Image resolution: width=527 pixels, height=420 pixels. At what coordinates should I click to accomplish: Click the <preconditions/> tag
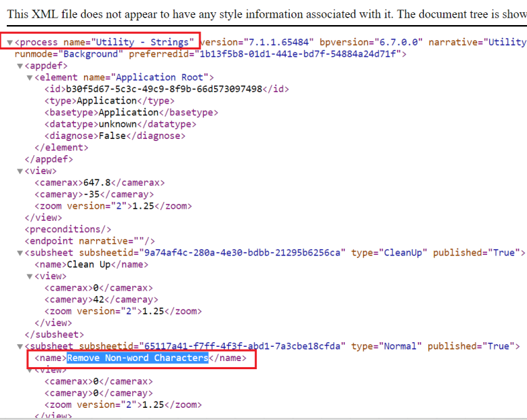pyautogui.click(x=68, y=230)
